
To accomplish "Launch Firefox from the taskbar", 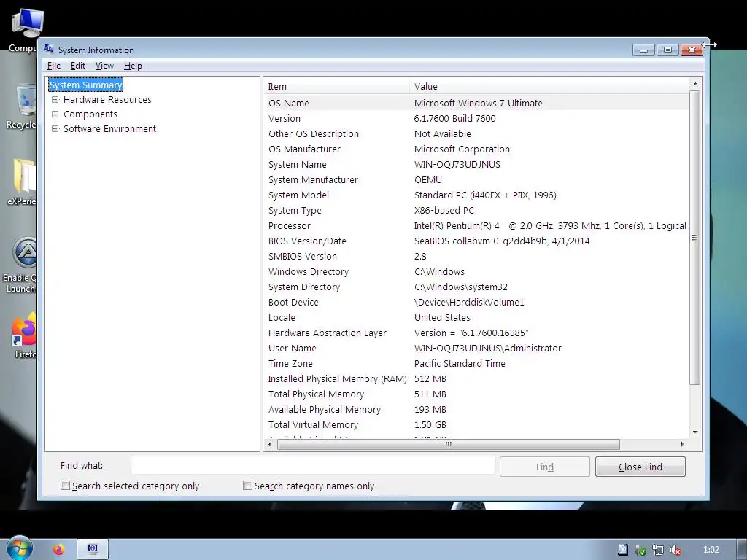I will pyautogui.click(x=58, y=550).
